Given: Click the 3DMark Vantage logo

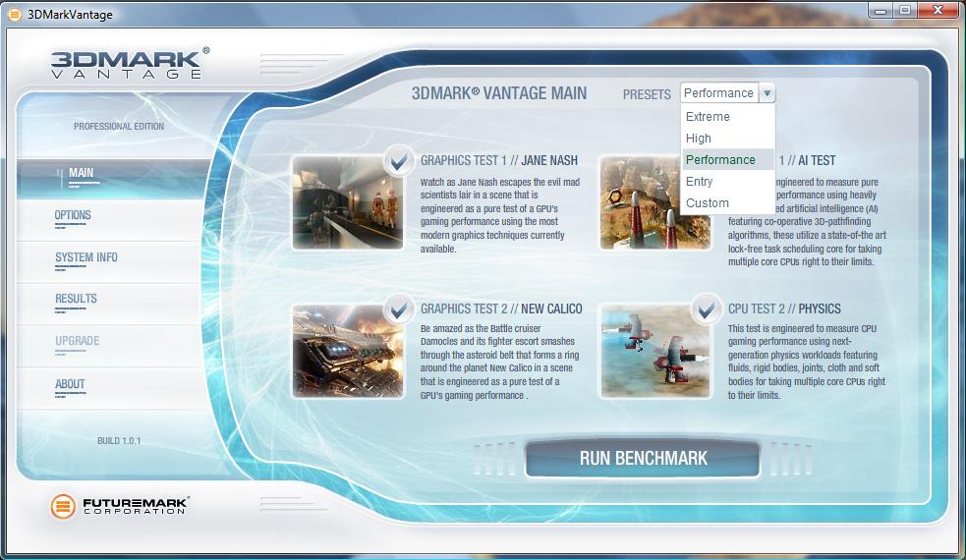Looking at the screenshot, I should coord(130,64).
